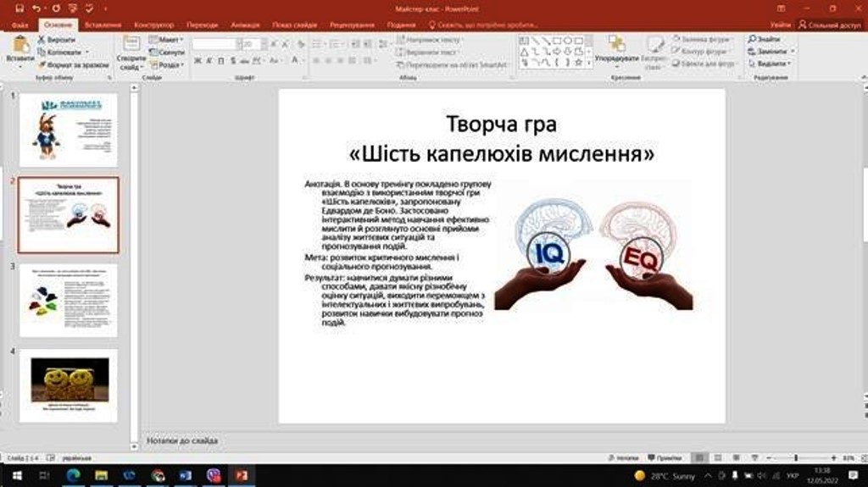Expand the Розділ section dropdown
868x487 pixels.
click(x=166, y=64)
